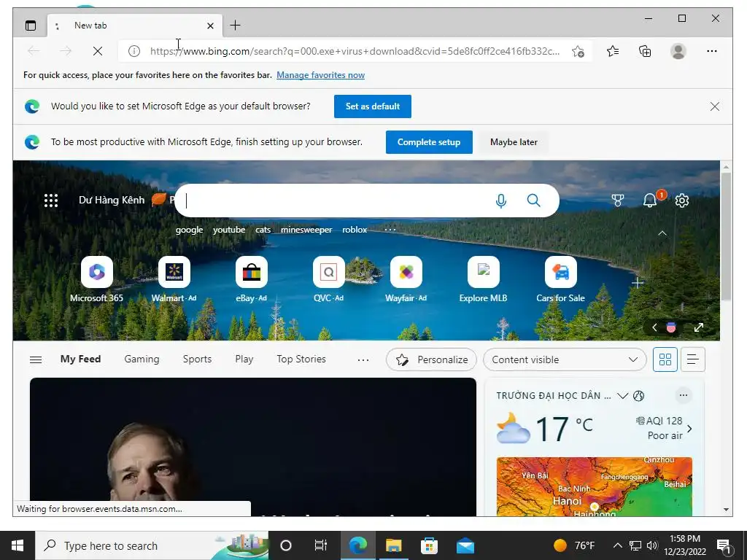Switch to Top Stories tab
The width and height of the screenshot is (747, 560).
(301, 359)
